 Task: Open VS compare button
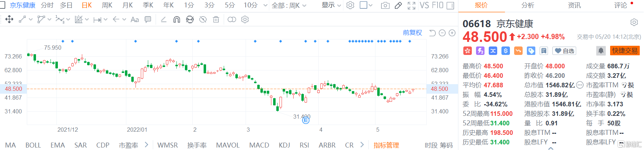(x=424, y=5)
